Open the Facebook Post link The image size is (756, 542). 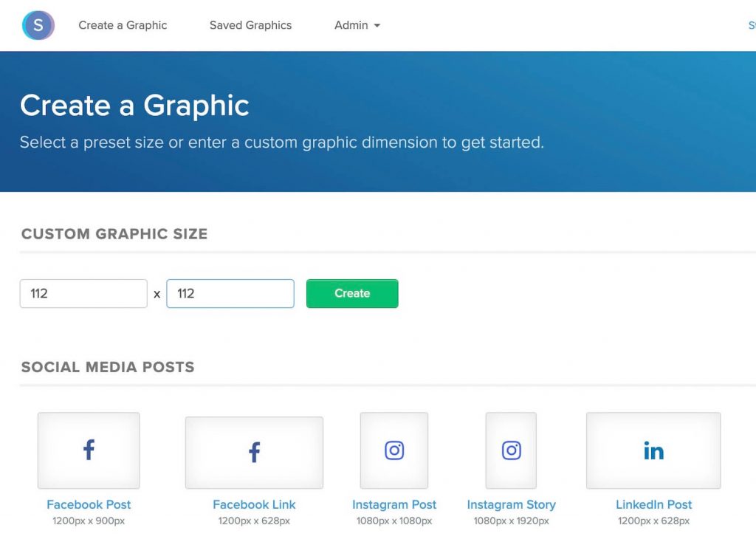pyautogui.click(x=89, y=504)
